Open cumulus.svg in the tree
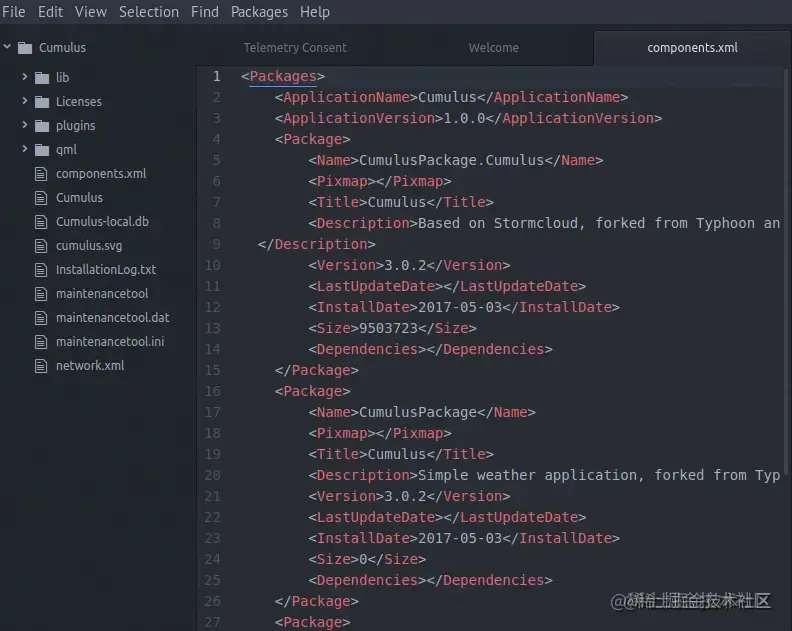This screenshot has height=631, width=792. coord(89,246)
